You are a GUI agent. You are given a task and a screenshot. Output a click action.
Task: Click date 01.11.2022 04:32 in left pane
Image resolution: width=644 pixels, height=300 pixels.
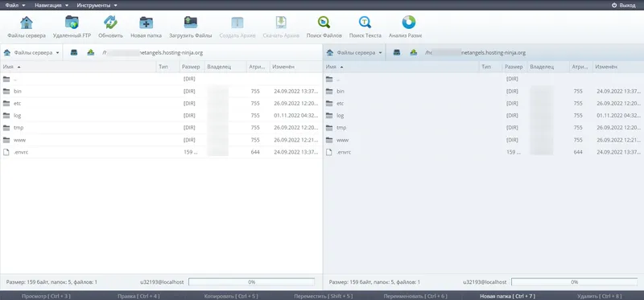click(x=295, y=115)
